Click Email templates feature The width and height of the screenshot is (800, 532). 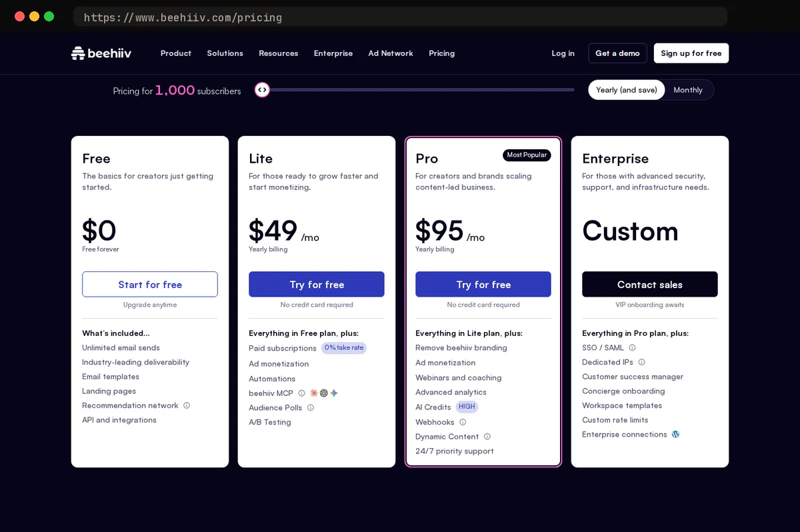tap(111, 377)
